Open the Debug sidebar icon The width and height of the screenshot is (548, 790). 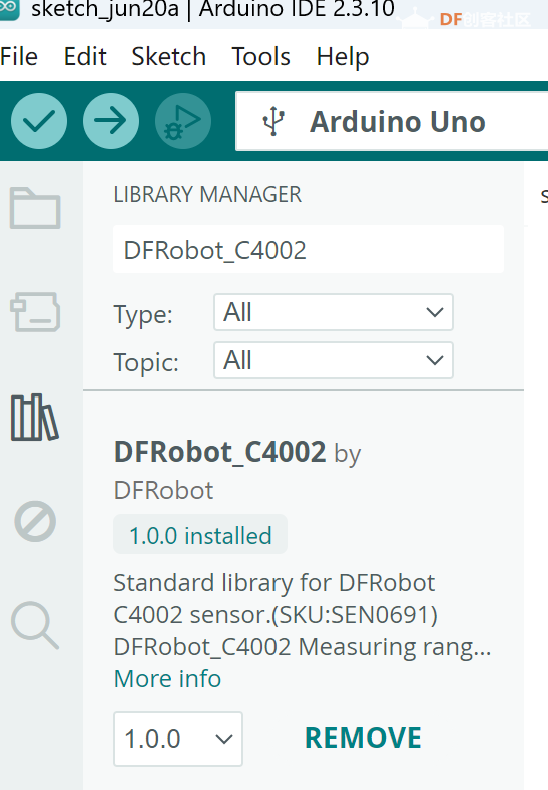pos(35,521)
